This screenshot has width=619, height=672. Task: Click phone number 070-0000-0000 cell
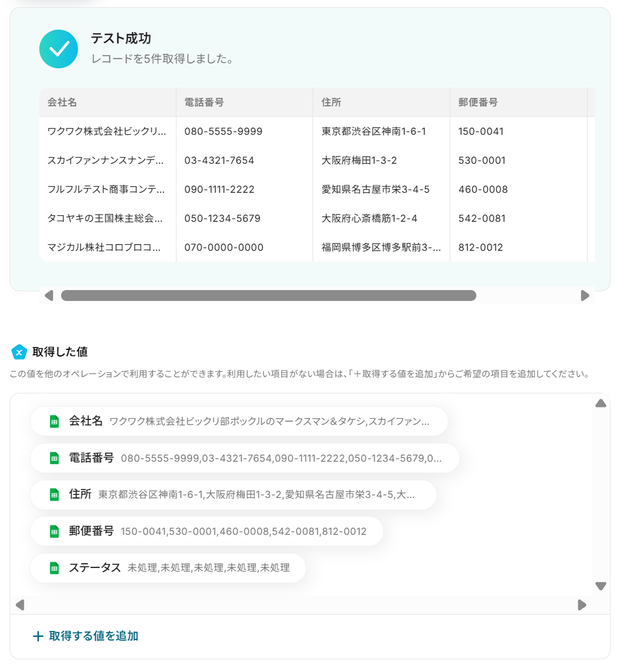click(x=244, y=247)
